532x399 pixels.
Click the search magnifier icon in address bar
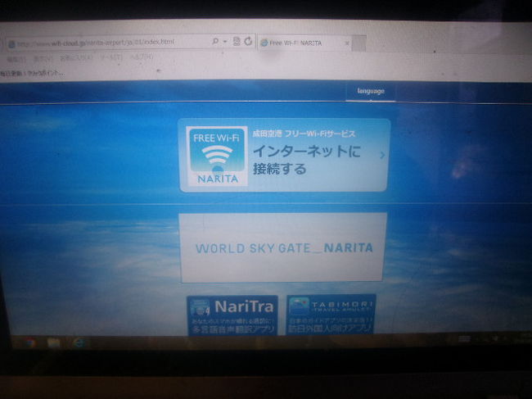tap(214, 42)
